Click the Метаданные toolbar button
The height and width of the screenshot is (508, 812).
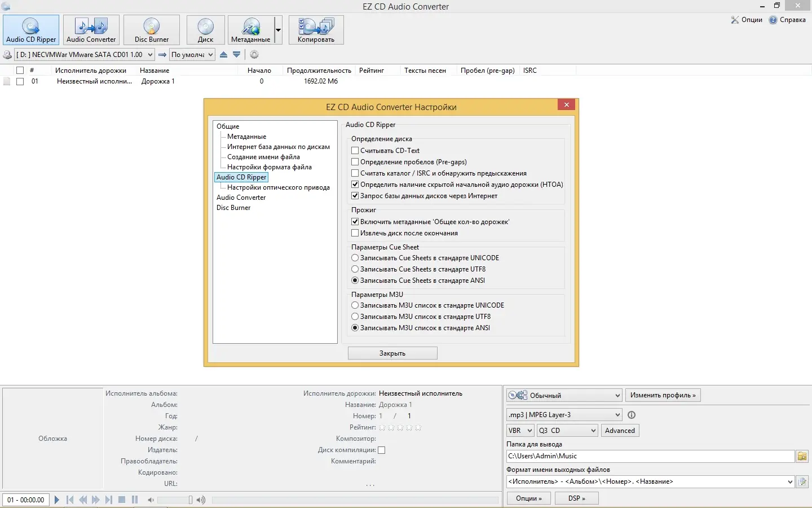tap(251, 30)
